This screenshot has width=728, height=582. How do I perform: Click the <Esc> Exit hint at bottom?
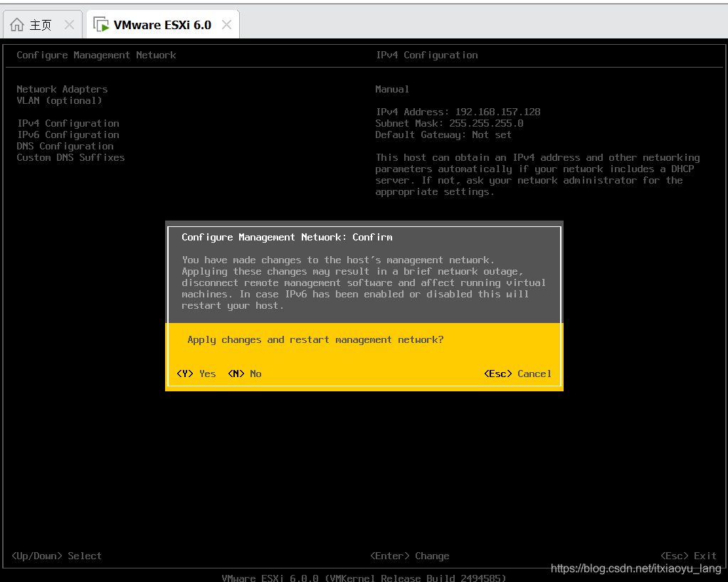pyautogui.click(x=688, y=556)
